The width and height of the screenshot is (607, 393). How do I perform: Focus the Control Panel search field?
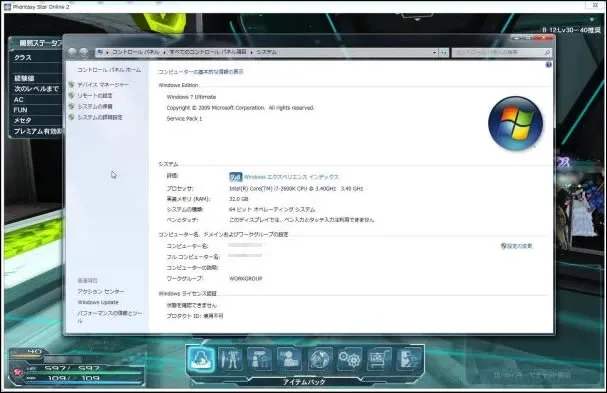pos(501,52)
